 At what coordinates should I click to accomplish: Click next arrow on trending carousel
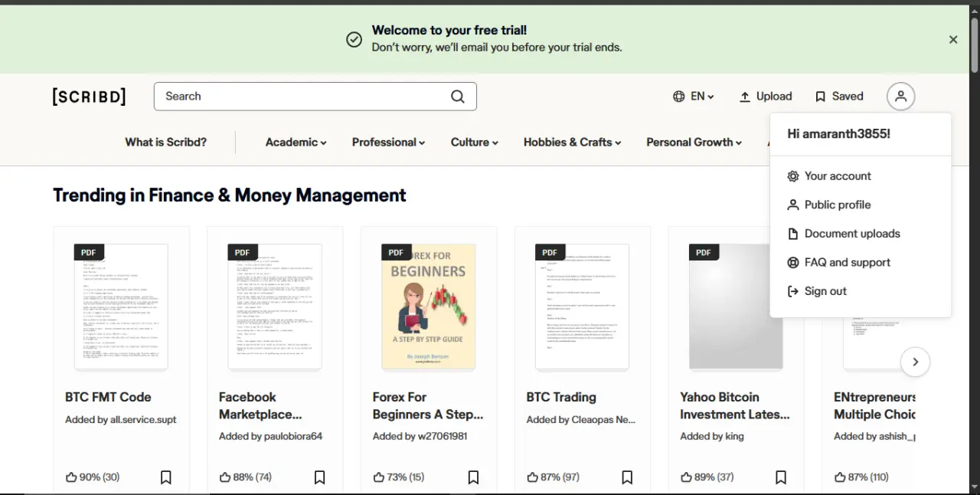pos(915,362)
